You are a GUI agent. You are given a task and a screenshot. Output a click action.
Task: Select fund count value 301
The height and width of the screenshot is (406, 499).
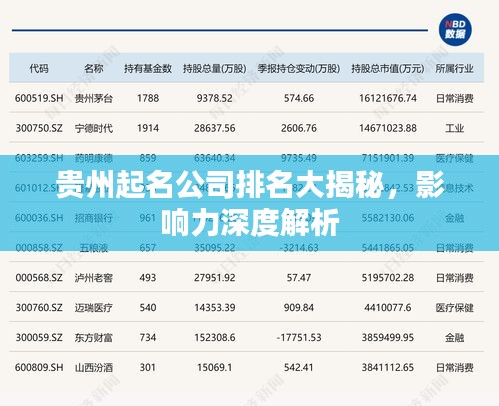click(x=148, y=367)
